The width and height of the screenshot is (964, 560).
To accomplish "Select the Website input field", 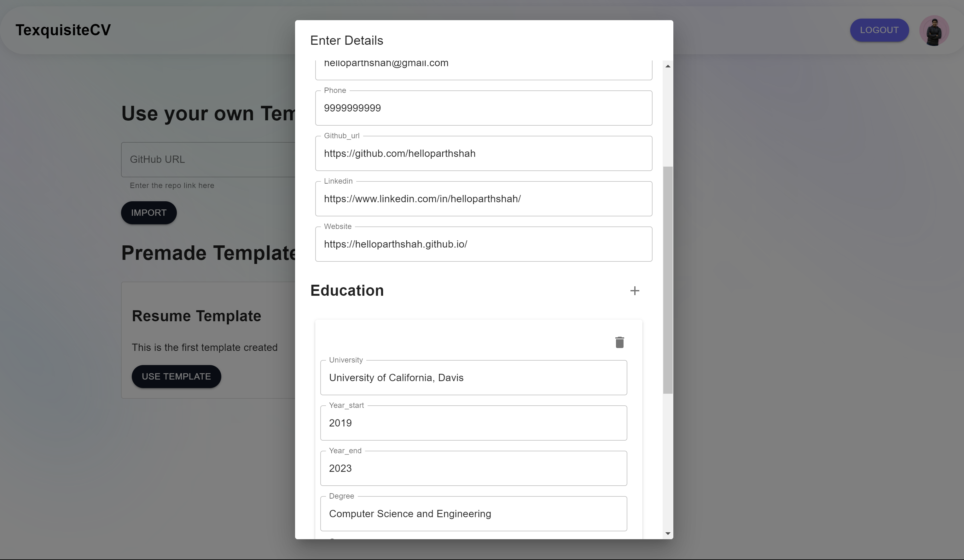I will [484, 244].
